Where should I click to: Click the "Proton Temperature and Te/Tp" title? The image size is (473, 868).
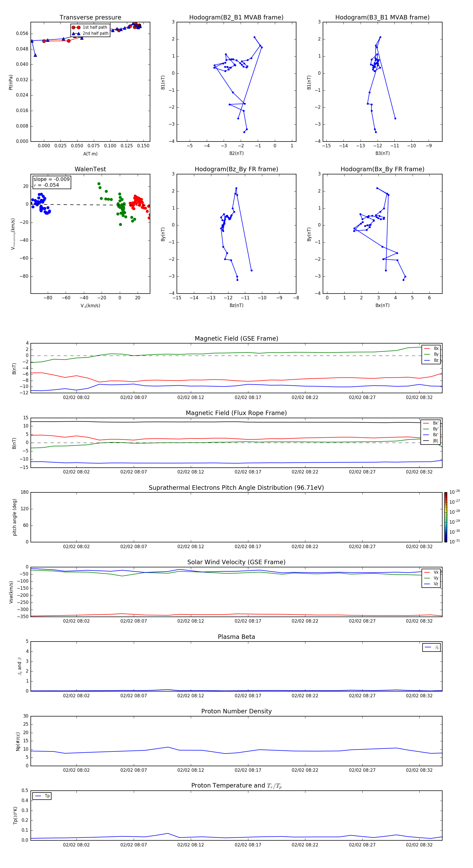click(236, 785)
